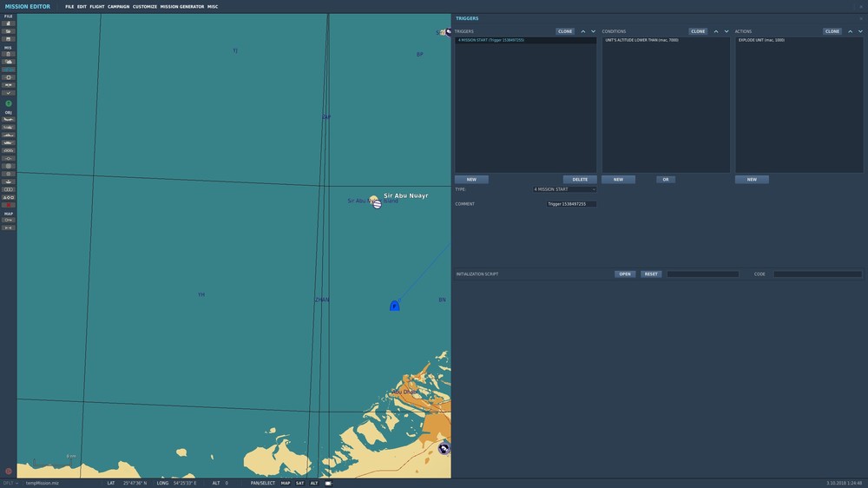This screenshot has height=488, width=868.
Task: Click the Conditions down arrow
Action: (x=727, y=31)
